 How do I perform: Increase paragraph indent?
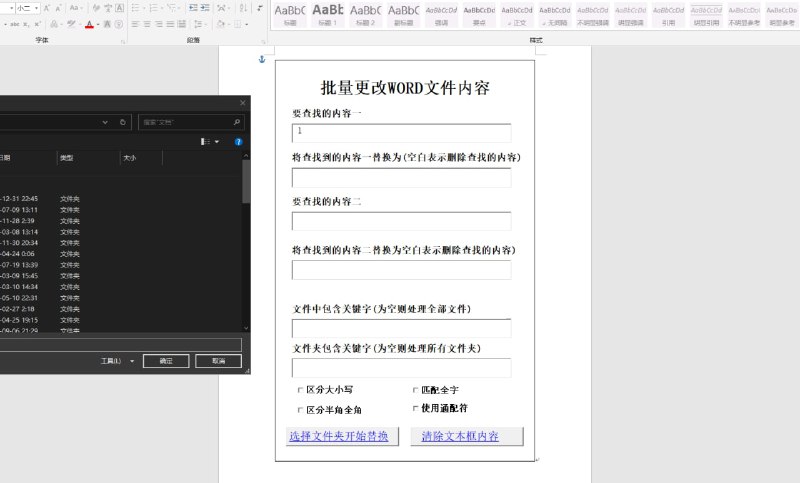205,8
